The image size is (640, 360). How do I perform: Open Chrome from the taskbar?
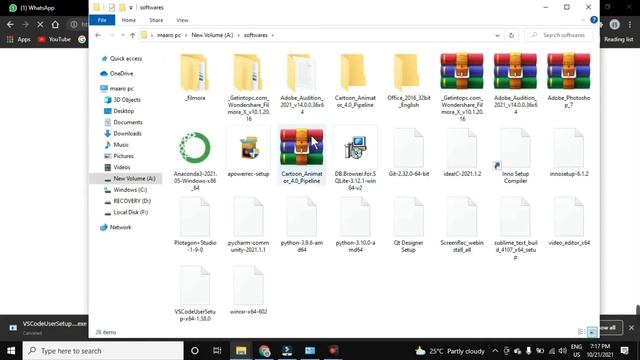tap(264, 351)
